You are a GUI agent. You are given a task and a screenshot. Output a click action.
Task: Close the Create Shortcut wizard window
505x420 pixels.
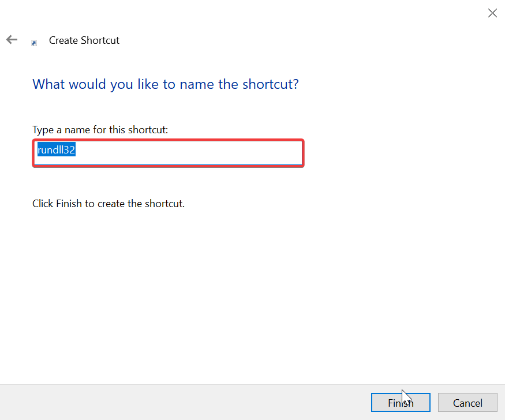[x=492, y=13]
